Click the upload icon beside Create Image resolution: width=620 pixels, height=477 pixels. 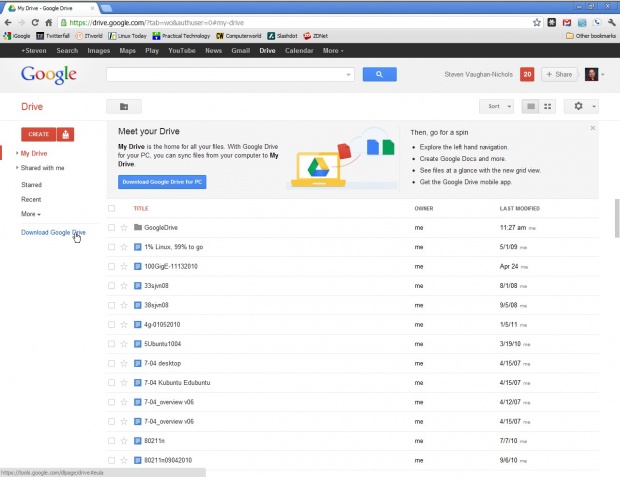(66, 134)
